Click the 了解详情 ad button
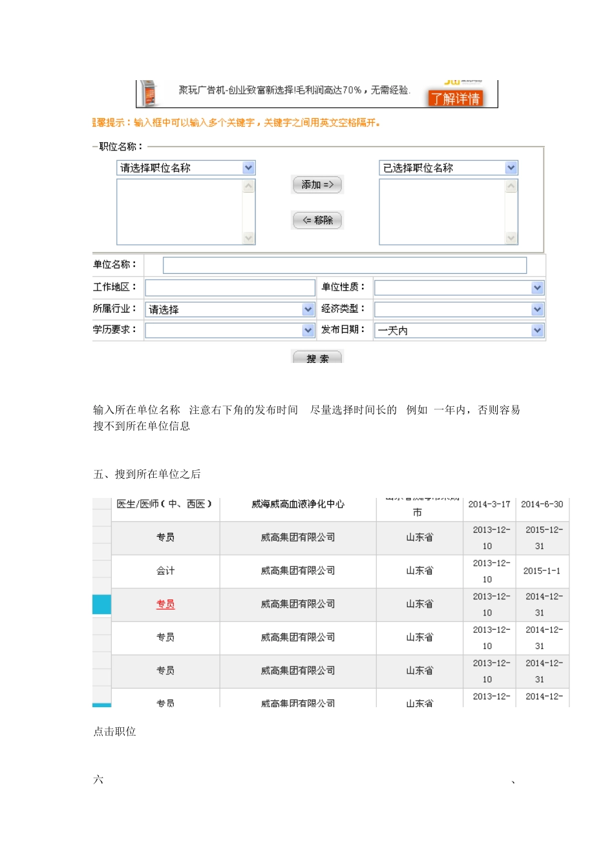Image resolution: width=614 pixels, height=868 pixels. 455,98
